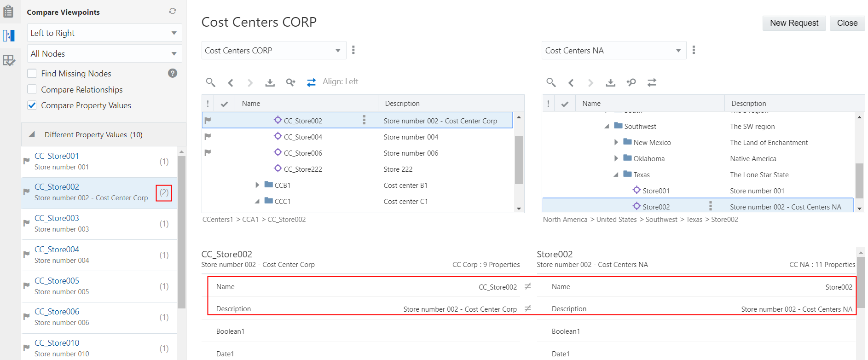This screenshot has width=868, height=360.
Task: Locate node icon in left viewpoint toolbar
Action: (290, 82)
